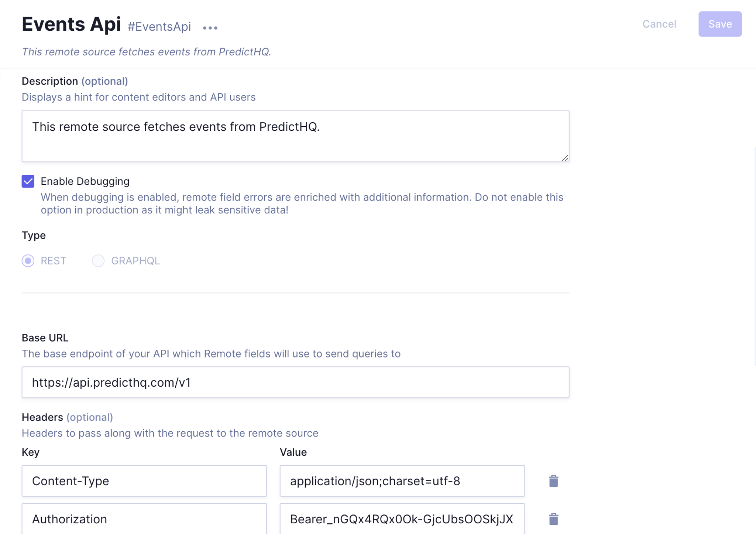The width and height of the screenshot is (756, 534).
Task: Select the GRAPHQL type option
Action: (98, 261)
